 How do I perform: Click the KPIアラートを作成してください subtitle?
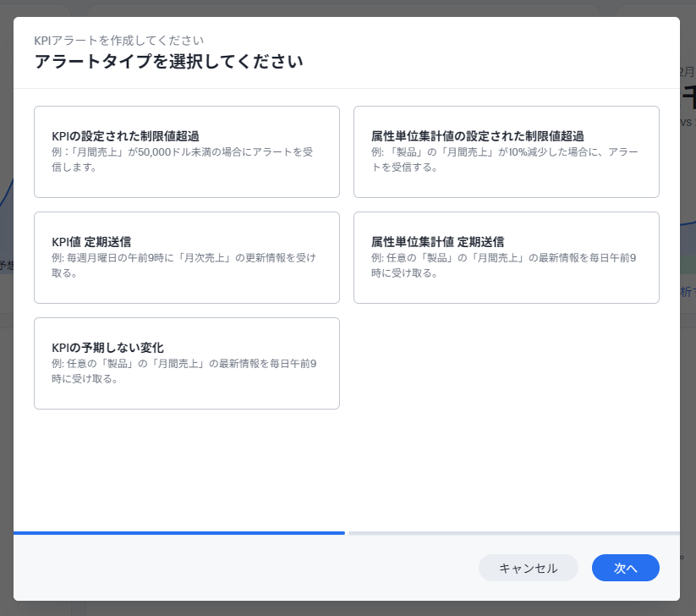pos(118,40)
